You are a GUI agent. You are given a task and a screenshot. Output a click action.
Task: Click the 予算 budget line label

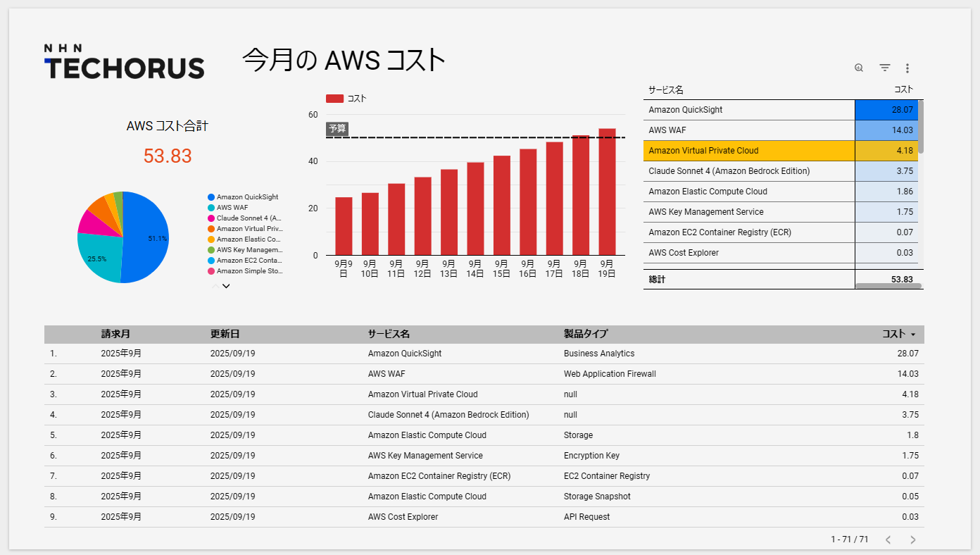click(x=337, y=129)
